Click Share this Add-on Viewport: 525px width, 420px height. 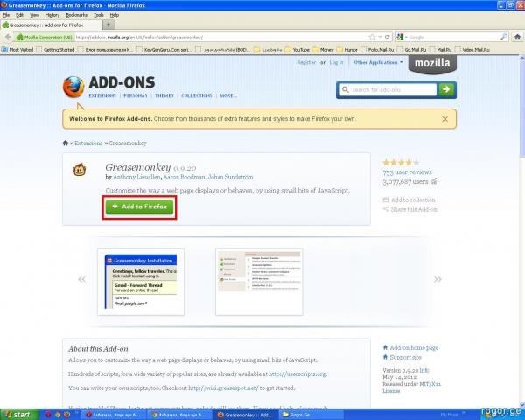pyautogui.click(x=410, y=209)
